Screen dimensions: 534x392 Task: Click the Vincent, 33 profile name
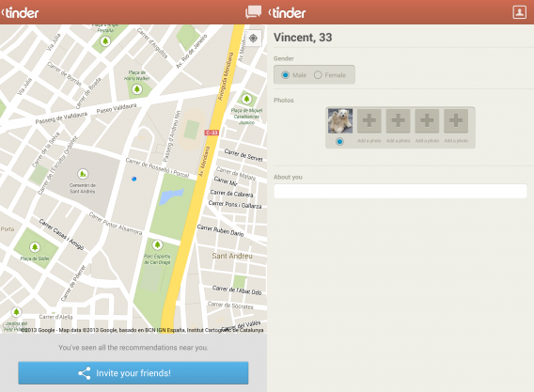(x=303, y=37)
